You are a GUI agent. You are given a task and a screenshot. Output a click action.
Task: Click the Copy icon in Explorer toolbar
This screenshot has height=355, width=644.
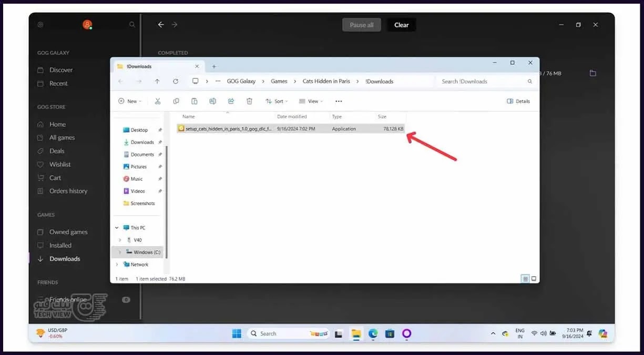click(176, 101)
